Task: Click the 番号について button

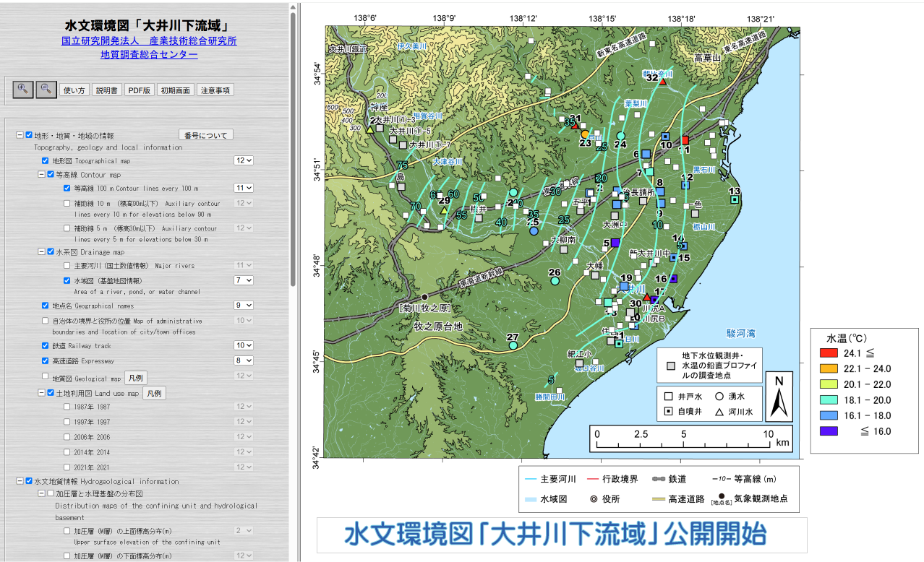Action: (x=206, y=135)
